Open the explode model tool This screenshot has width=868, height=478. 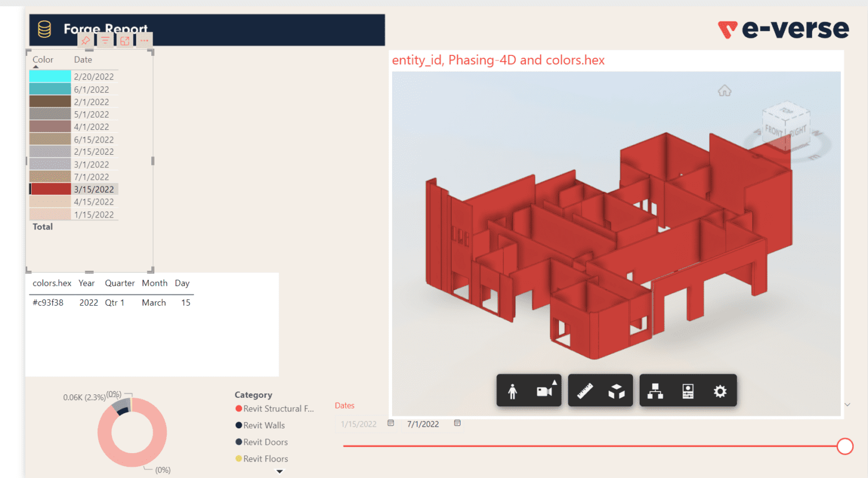coord(615,390)
